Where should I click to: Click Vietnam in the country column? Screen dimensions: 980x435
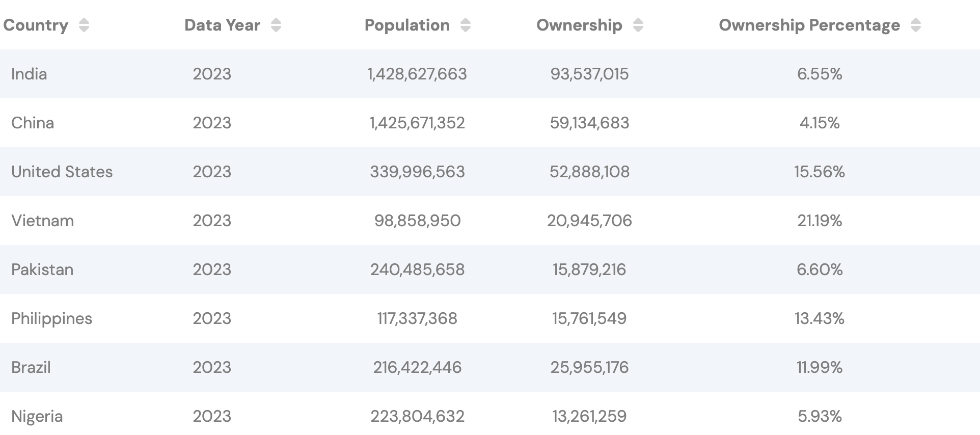coord(42,221)
